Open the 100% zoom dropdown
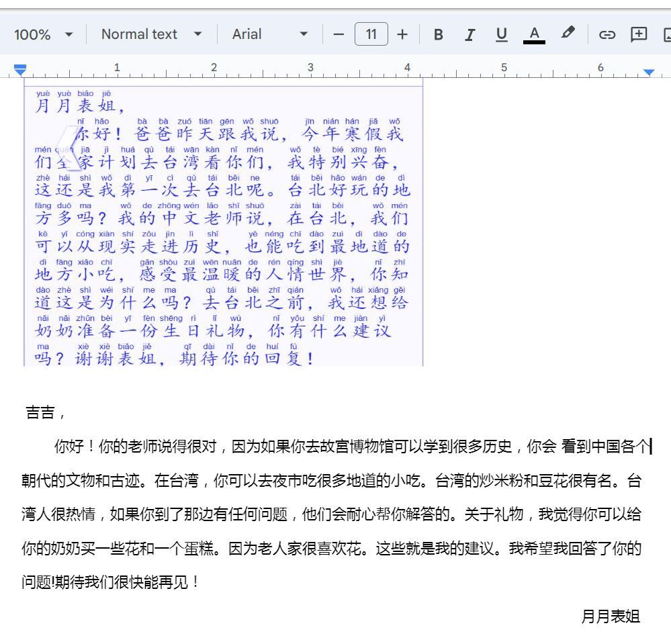The width and height of the screenshot is (671, 644). (x=44, y=34)
